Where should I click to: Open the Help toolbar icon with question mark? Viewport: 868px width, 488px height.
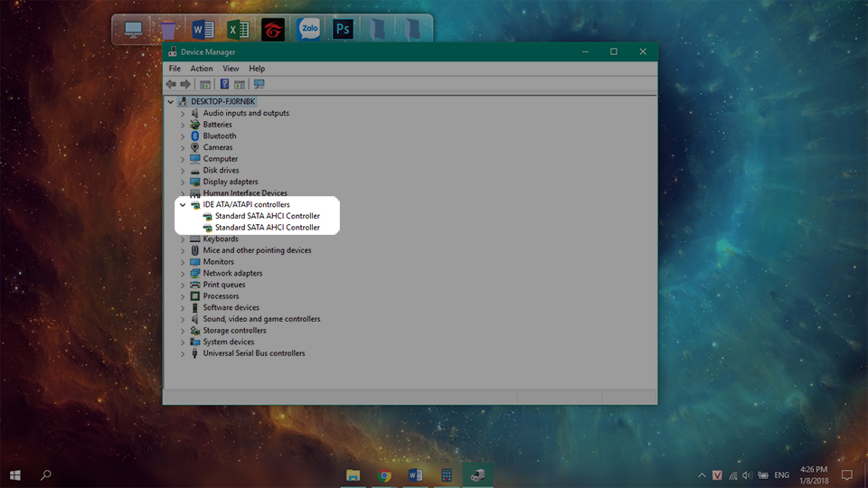coord(224,84)
